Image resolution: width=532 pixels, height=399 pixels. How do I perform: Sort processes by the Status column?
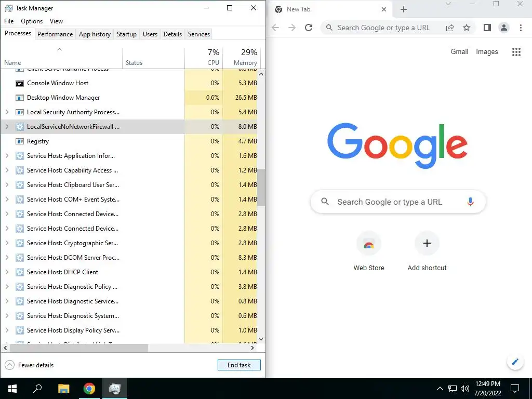(153, 58)
